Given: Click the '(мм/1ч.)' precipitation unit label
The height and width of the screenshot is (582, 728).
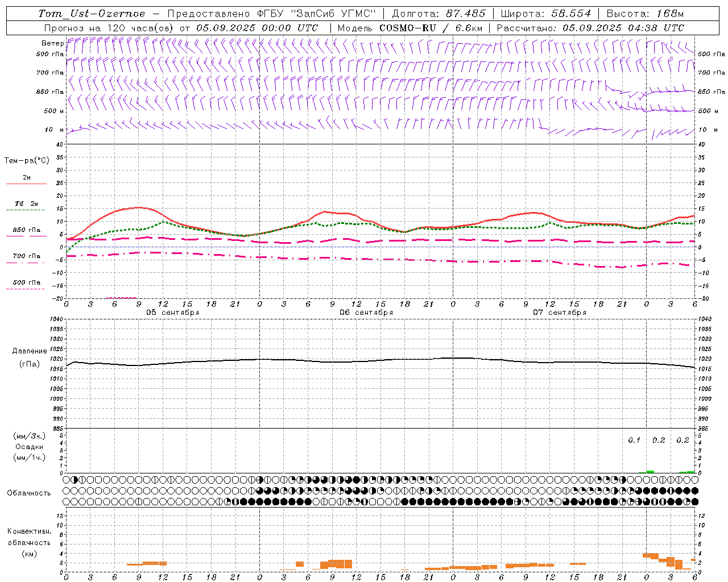Looking at the screenshot, I should click(30, 458).
